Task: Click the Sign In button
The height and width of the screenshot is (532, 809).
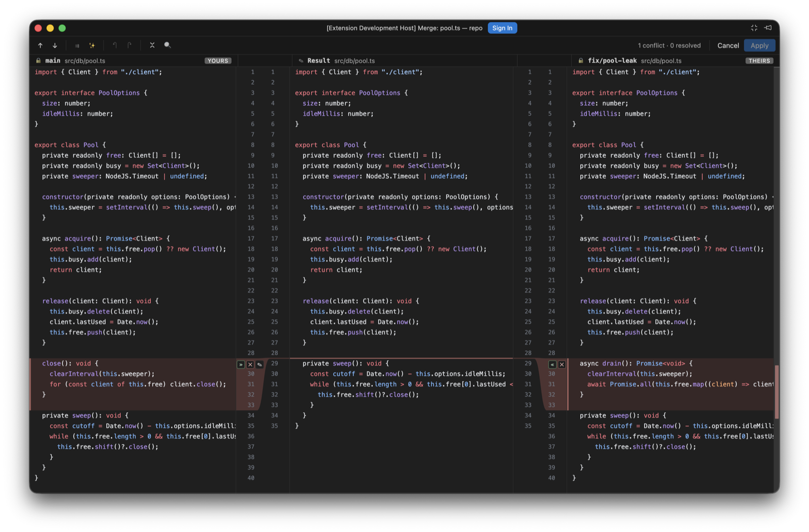Action: pos(502,28)
